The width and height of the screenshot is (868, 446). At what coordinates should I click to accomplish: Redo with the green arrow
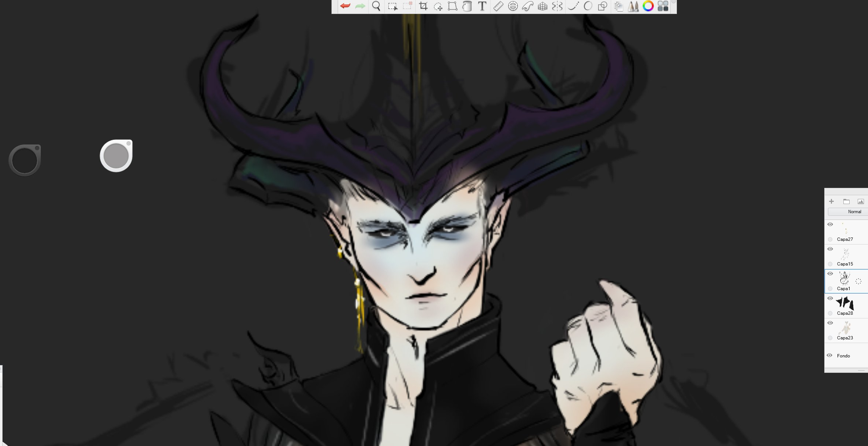point(360,6)
